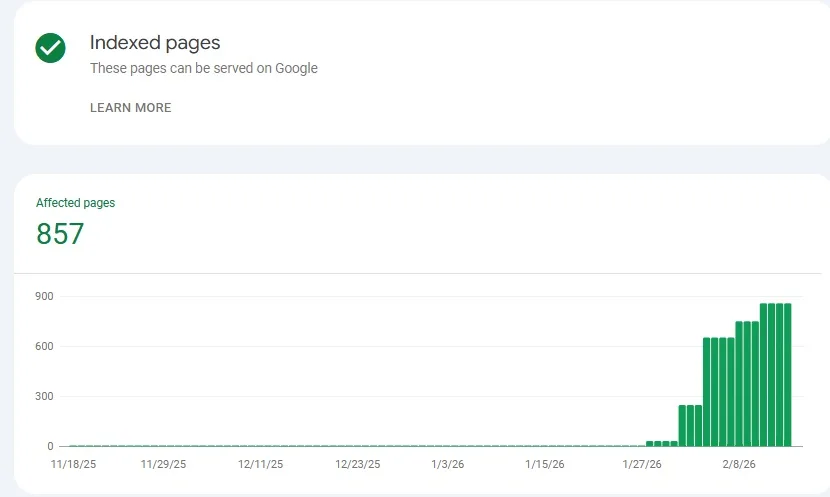830x497 pixels.
Task: Open the LEARN MORE link
Action: pos(130,108)
